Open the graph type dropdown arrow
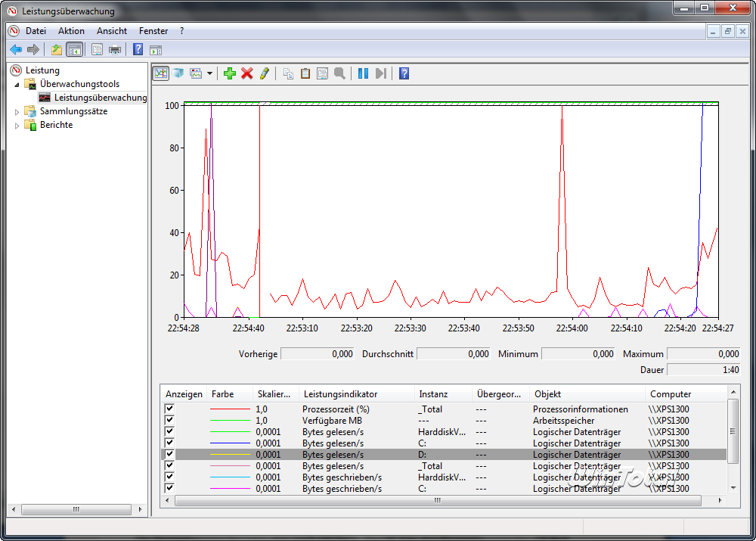Viewport: 756px width, 541px height. click(x=209, y=73)
